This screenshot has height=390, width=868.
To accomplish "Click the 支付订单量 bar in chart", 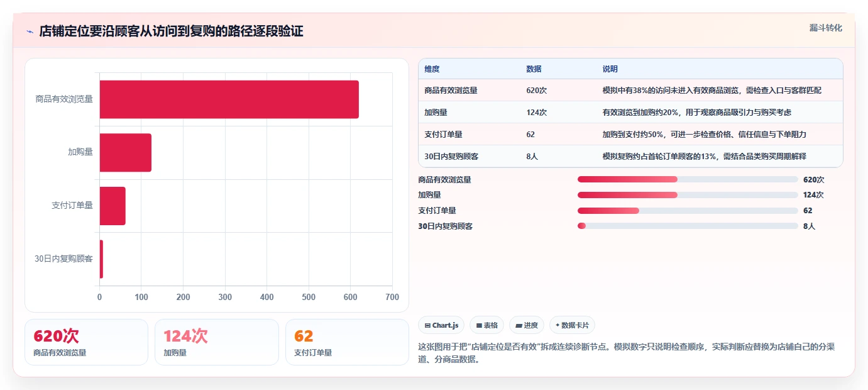I will coord(113,206).
